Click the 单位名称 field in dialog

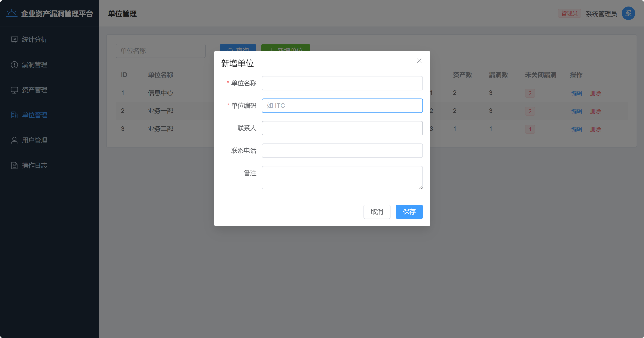point(342,83)
